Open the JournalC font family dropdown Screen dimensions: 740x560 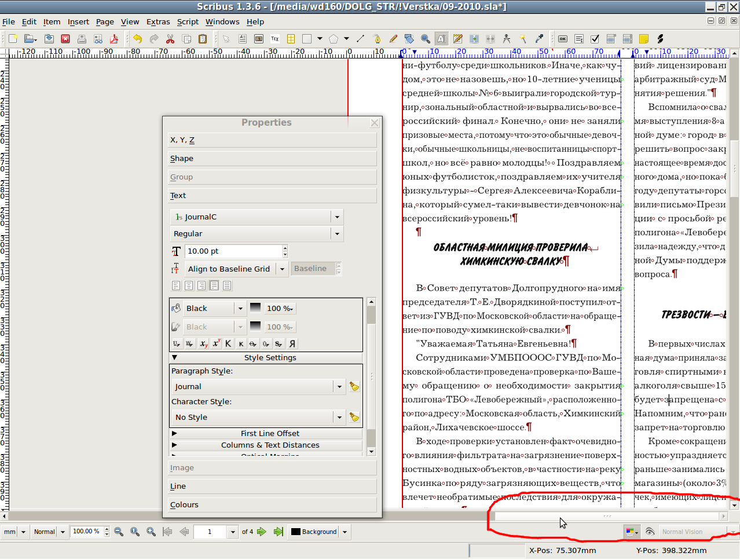click(337, 217)
